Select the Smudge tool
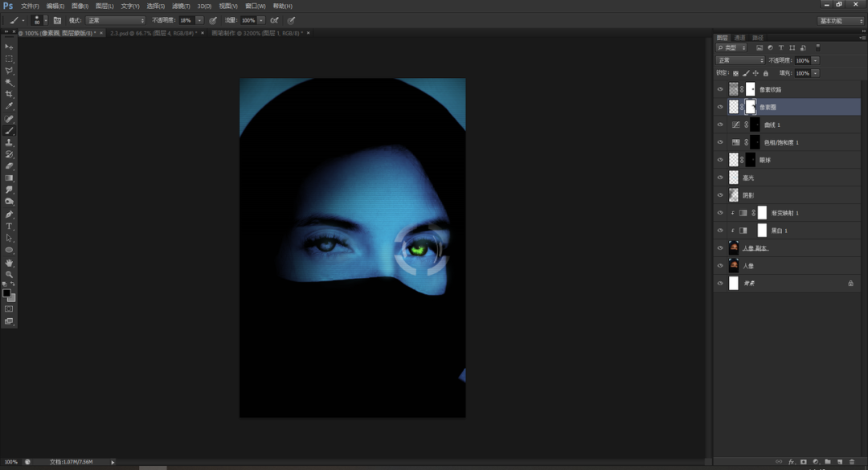868x470 pixels. 9,190
